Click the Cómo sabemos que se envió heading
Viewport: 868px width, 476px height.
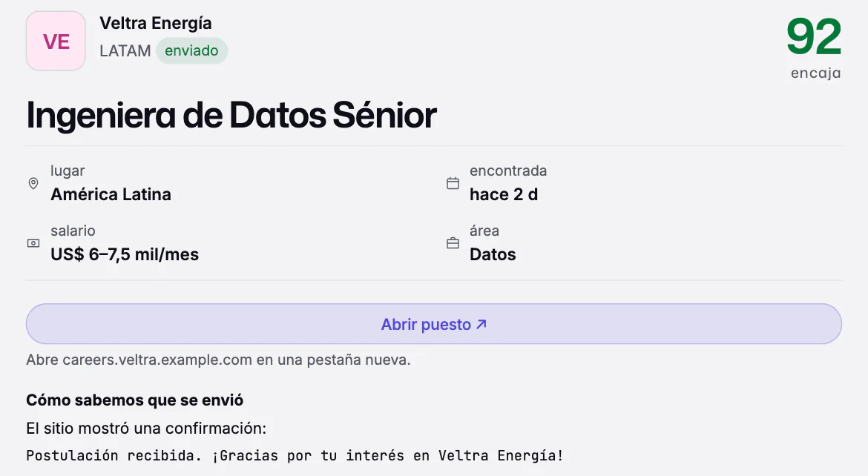pos(134,400)
